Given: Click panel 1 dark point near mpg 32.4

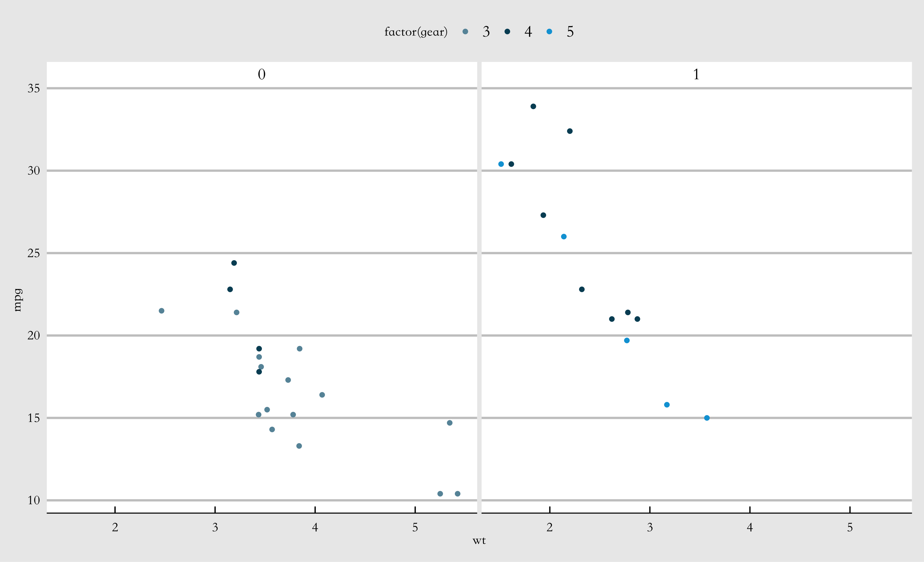Looking at the screenshot, I should click(x=570, y=131).
